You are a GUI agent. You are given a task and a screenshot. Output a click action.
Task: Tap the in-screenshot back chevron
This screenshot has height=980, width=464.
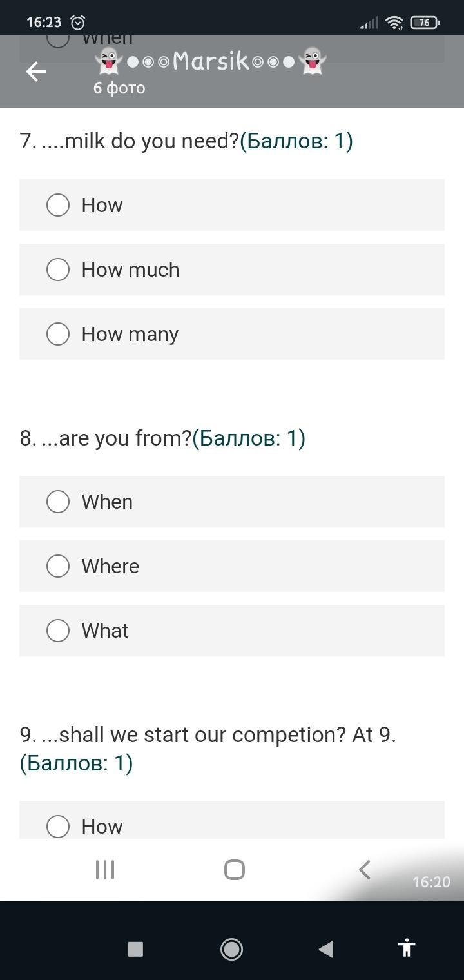pos(365,870)
